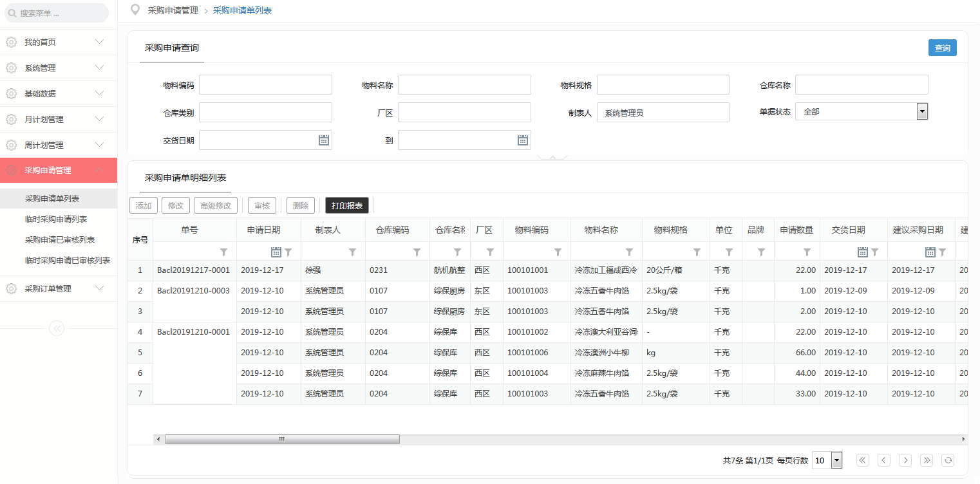Viewport: 980px width, 484px height.
Task: Open 采购申请已审核列表 submenu item
Action: (x=59, y=240)
